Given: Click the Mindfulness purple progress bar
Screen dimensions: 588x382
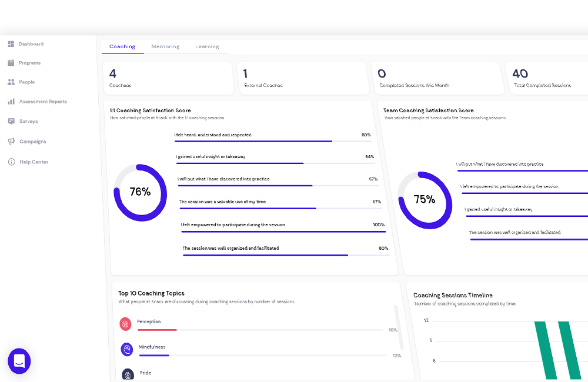Looking at the screenshot, I should click(263, 356).
